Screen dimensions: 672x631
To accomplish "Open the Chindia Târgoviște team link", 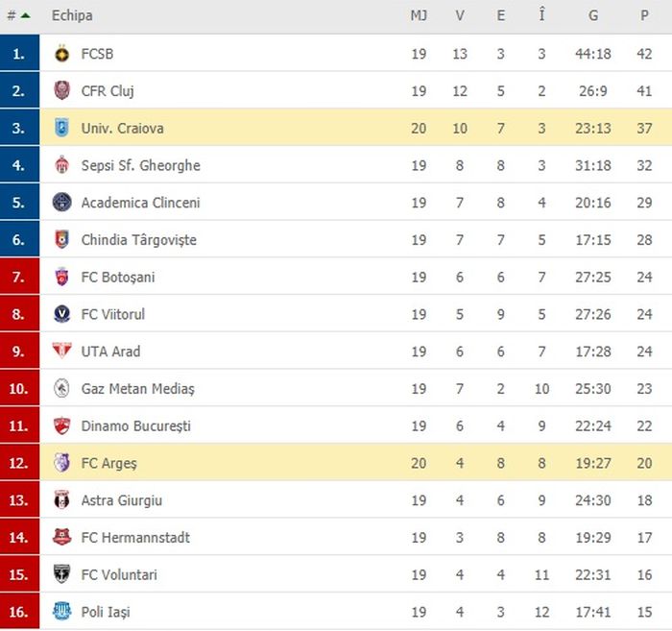I will pyautogui.click(x=138, y=240).
